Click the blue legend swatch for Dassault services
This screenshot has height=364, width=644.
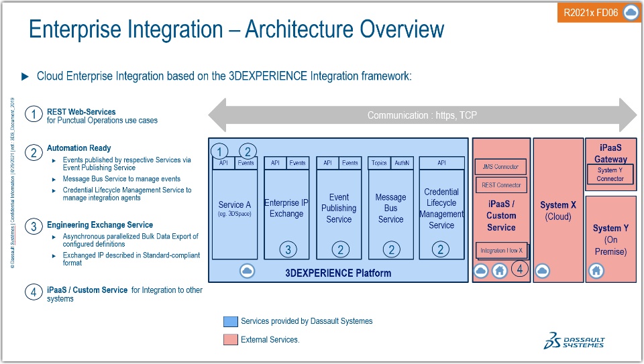230,321
